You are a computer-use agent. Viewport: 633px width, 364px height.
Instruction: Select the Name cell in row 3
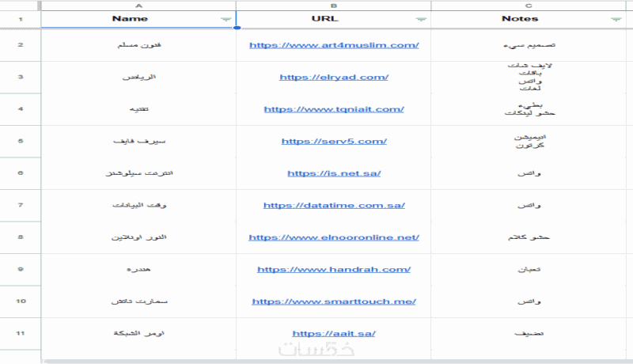click(x=138, y=77)
